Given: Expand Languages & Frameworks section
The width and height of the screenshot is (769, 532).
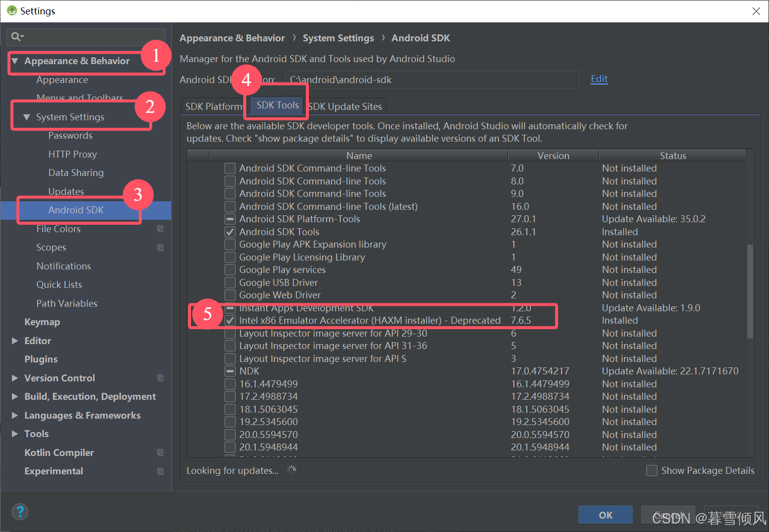Looking at the screenshot, I should 15,415.
